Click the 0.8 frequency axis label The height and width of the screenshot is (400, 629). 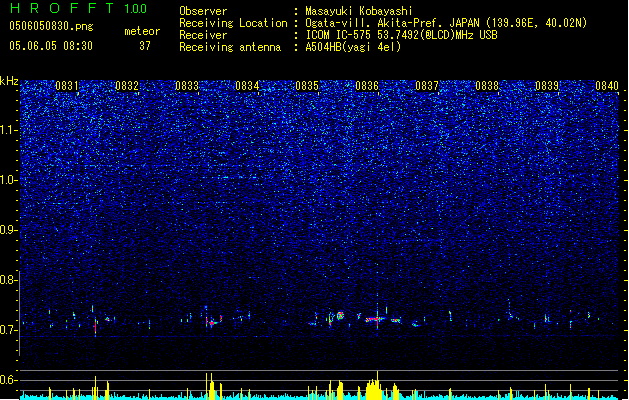click(x=8, y=280)
